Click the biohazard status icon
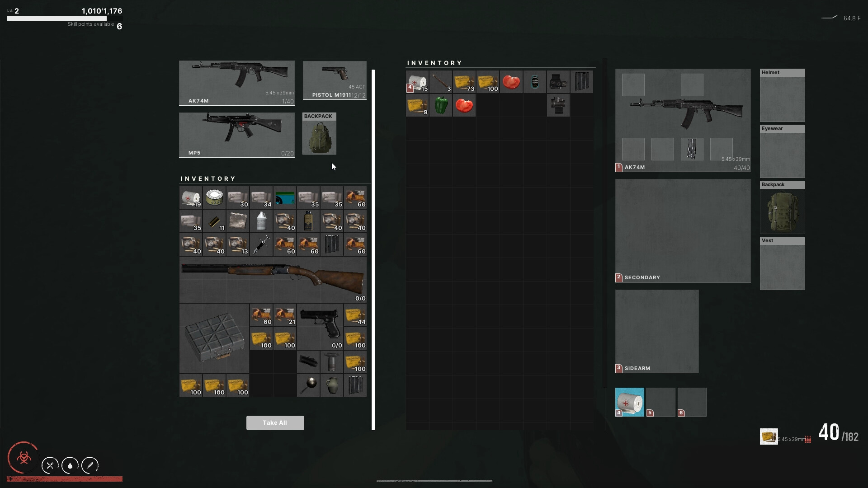868x488 pixels. point(24,458)
